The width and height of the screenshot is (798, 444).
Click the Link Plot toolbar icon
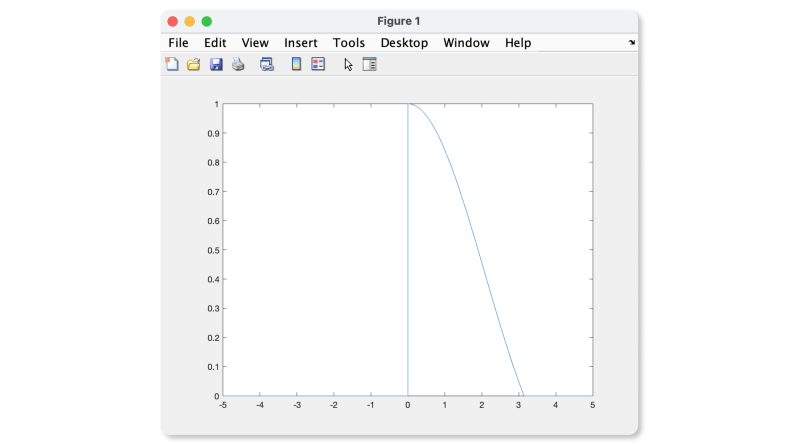pyautogui.click(x=267, y=64)
